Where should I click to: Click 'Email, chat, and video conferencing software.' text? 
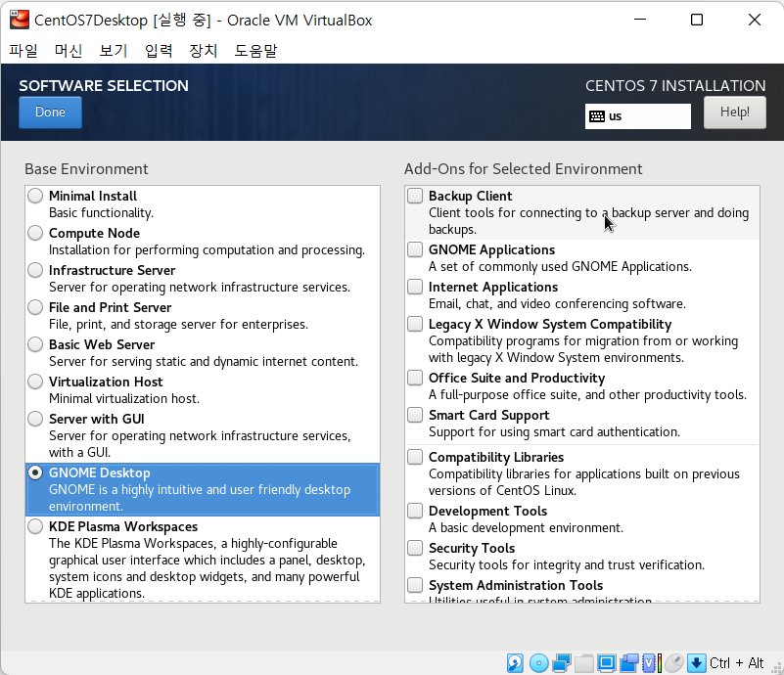(x=557, y=304)
